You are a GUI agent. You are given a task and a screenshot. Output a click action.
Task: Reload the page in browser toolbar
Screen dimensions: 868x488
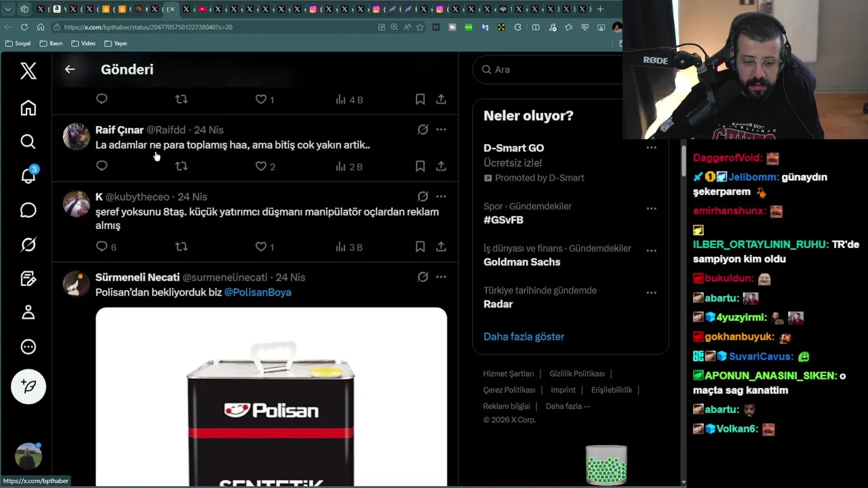coord(24,27)
